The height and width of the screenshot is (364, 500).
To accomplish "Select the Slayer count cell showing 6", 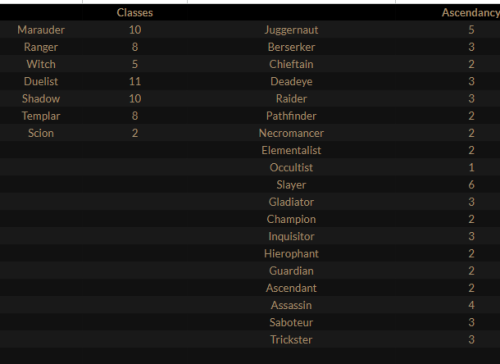I will pos(471,185).
